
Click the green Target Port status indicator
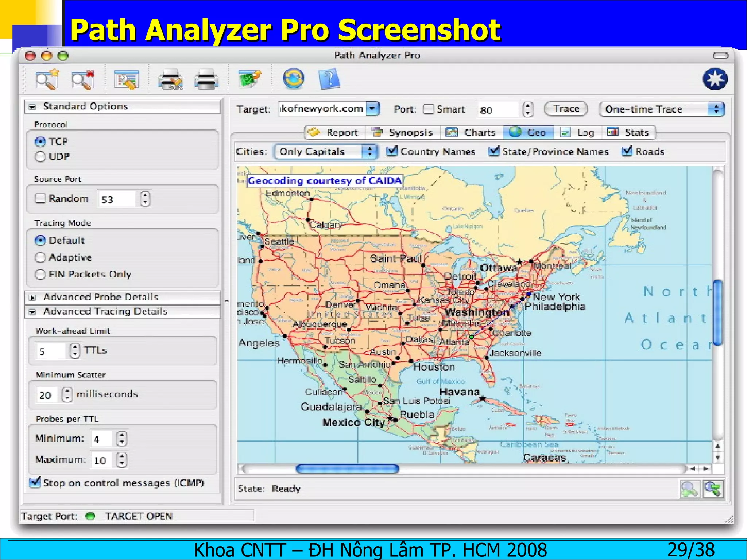90,516
